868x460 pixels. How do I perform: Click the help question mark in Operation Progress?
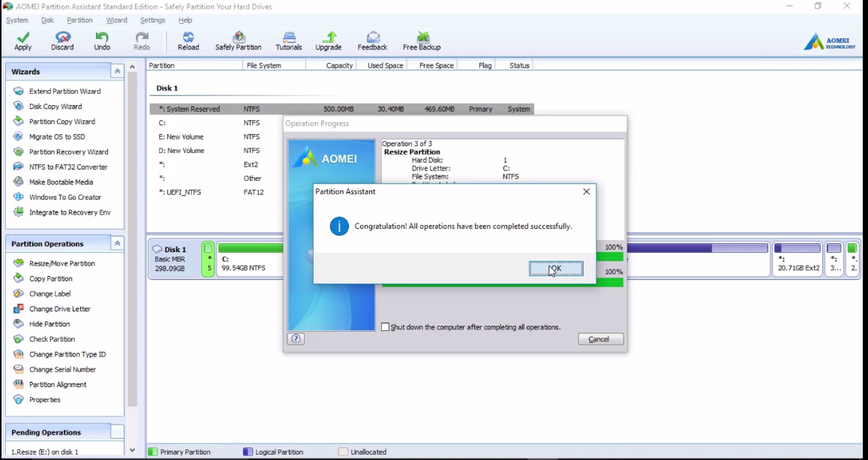[296, 338]
